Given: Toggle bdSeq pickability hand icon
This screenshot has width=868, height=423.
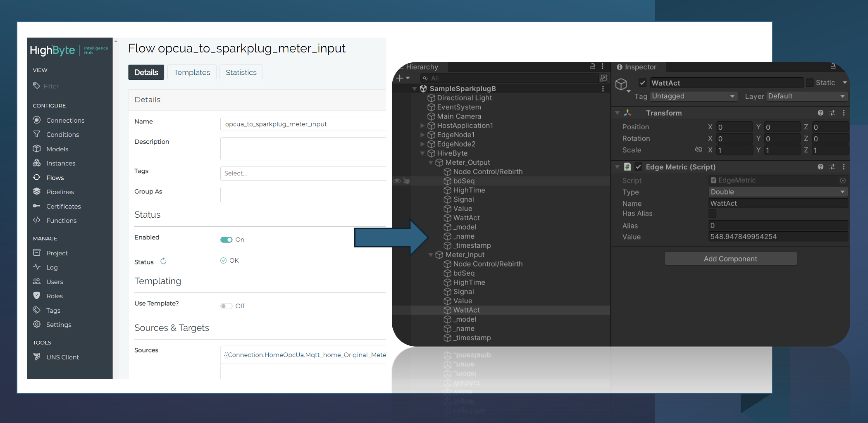Looking at the screenshot, I should pos(406,181).
